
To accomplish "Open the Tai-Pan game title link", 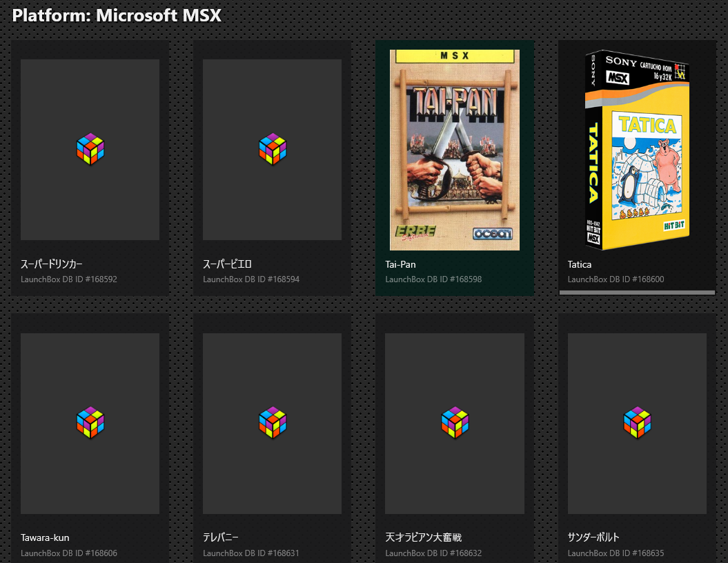I will (400, 264).
